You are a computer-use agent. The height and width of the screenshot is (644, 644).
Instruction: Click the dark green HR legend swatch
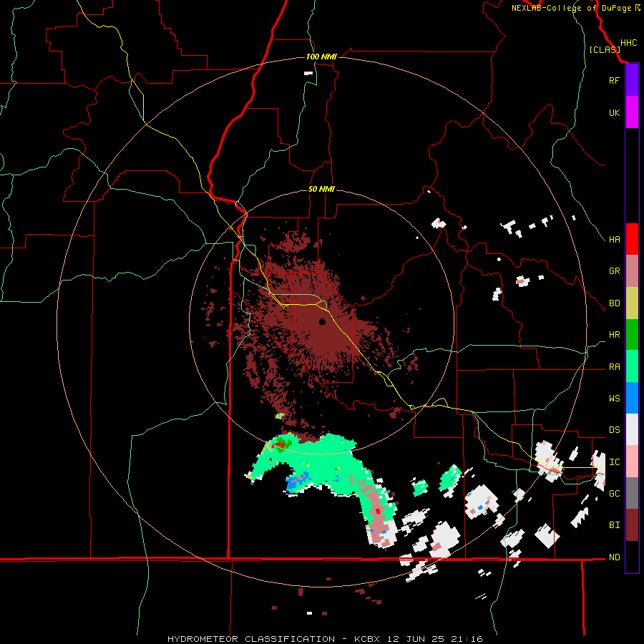[632, 335]
